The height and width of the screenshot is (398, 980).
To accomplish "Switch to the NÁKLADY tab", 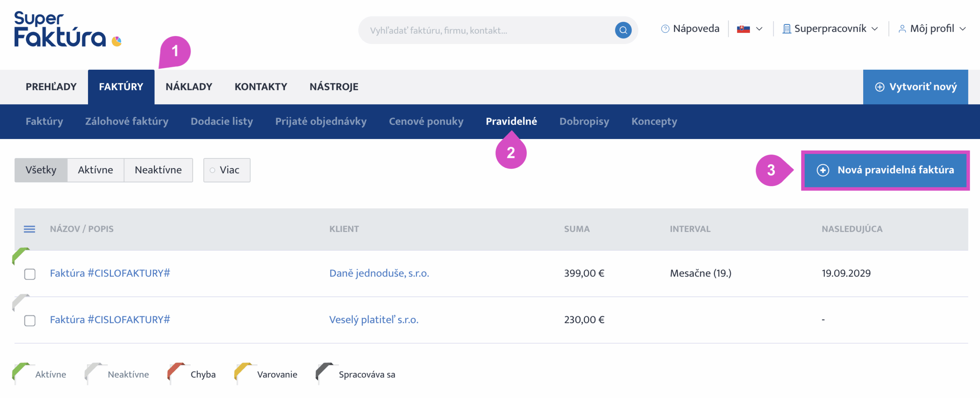I will pos(189,87).
